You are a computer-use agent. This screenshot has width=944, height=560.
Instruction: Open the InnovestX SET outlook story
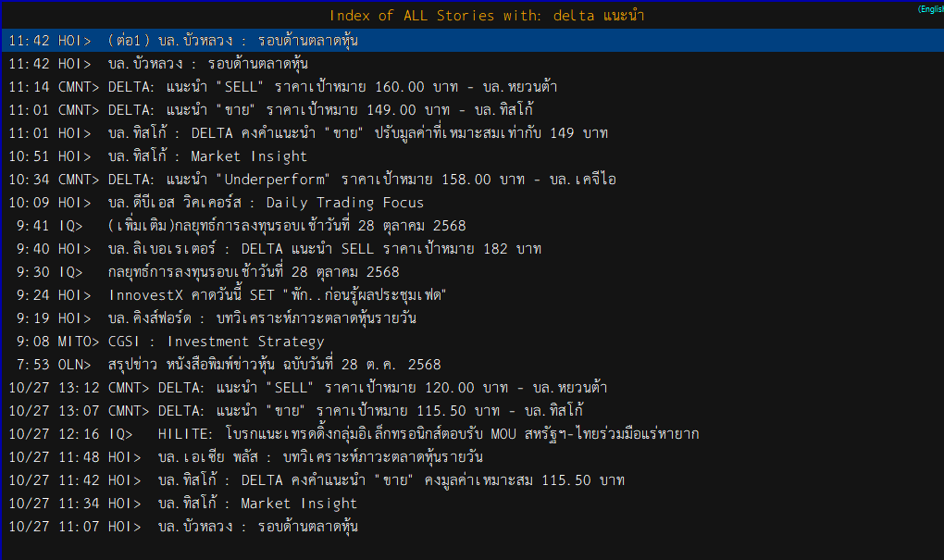278,295
